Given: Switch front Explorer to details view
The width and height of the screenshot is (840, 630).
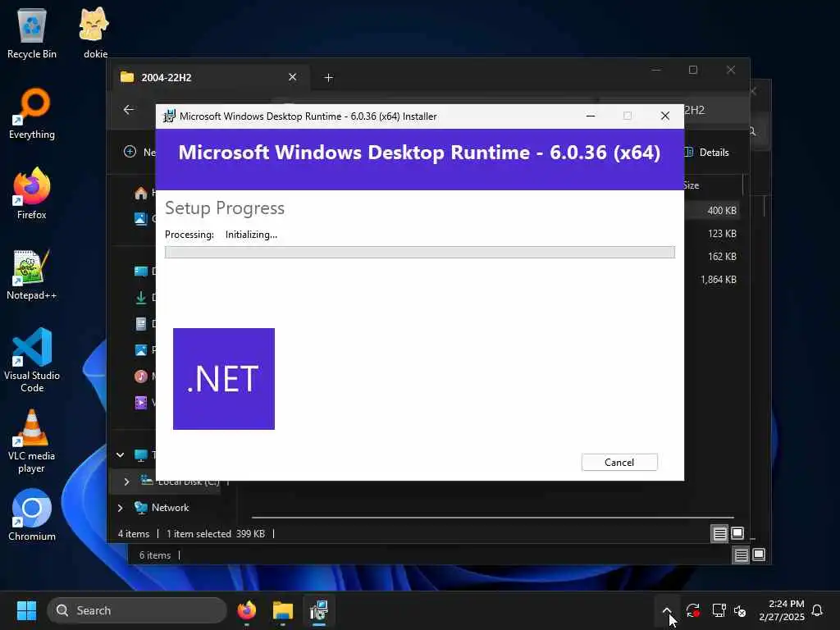Looking at the screenshot, I should coord(719,533).
